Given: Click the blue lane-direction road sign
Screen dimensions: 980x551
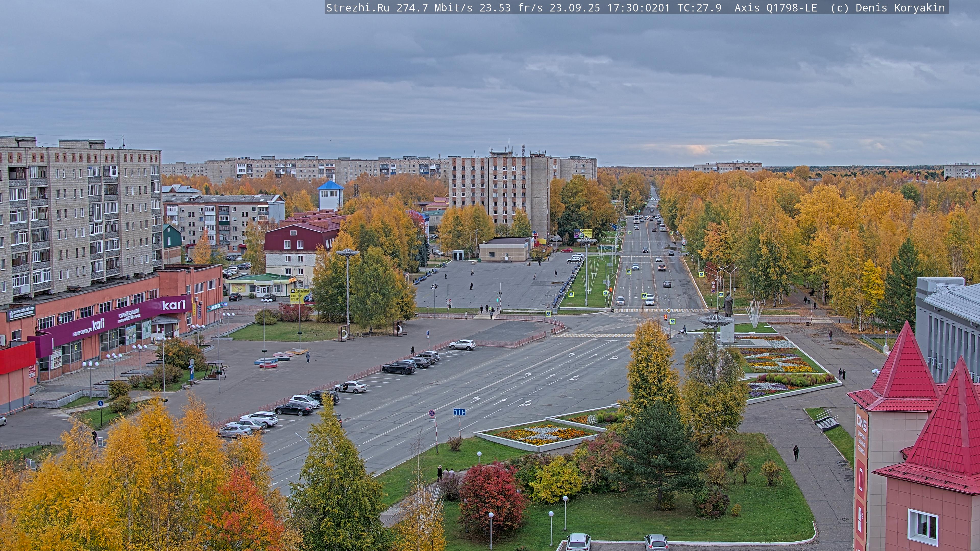Looking at the screenshot, I should (x=459, y=412).
